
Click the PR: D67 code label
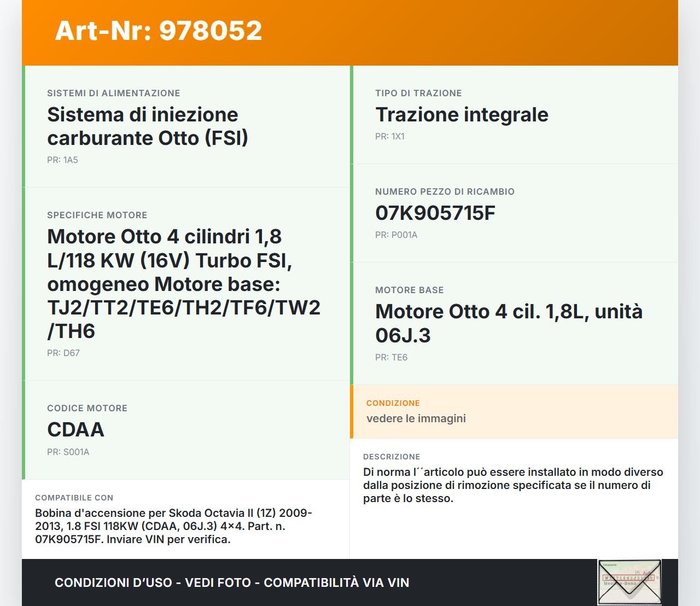63,353
